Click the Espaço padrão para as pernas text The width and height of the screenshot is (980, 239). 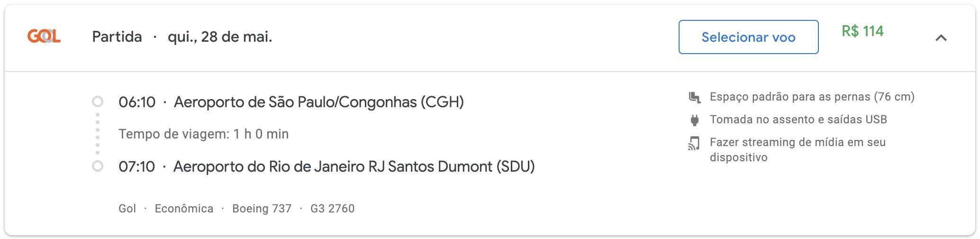pos(812,97)
